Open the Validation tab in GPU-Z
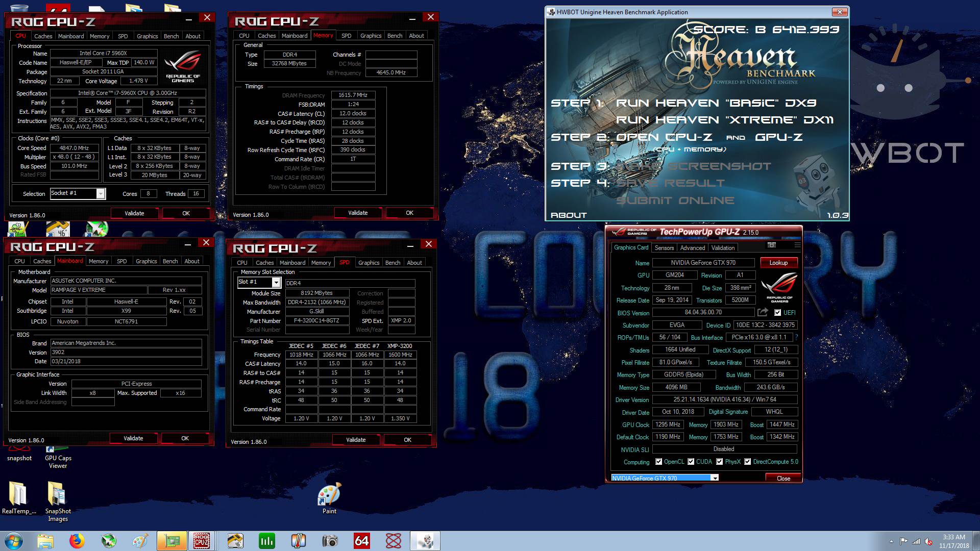980x551 pixels. click(723, 248)
